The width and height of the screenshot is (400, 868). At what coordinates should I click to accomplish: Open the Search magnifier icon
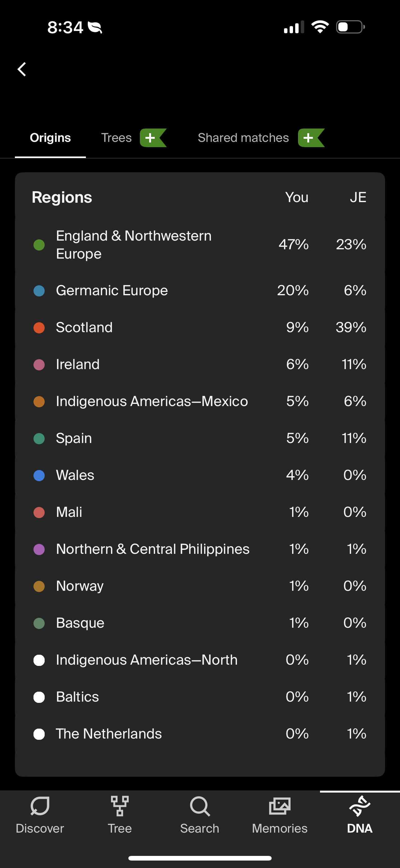pos(200,806)
